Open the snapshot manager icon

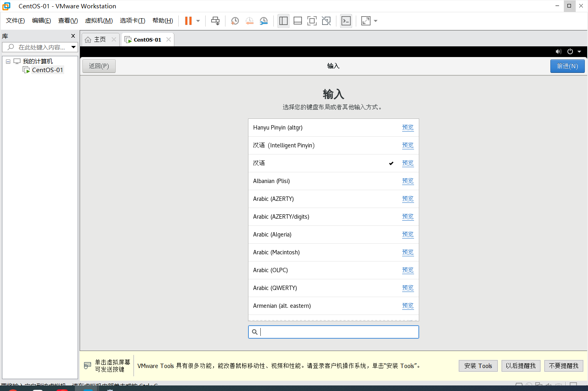[263, 21]
